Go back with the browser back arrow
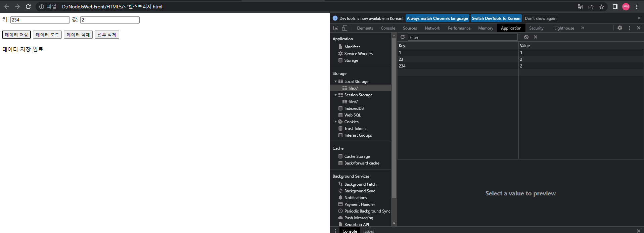The image size is (644, 233). 7,7
